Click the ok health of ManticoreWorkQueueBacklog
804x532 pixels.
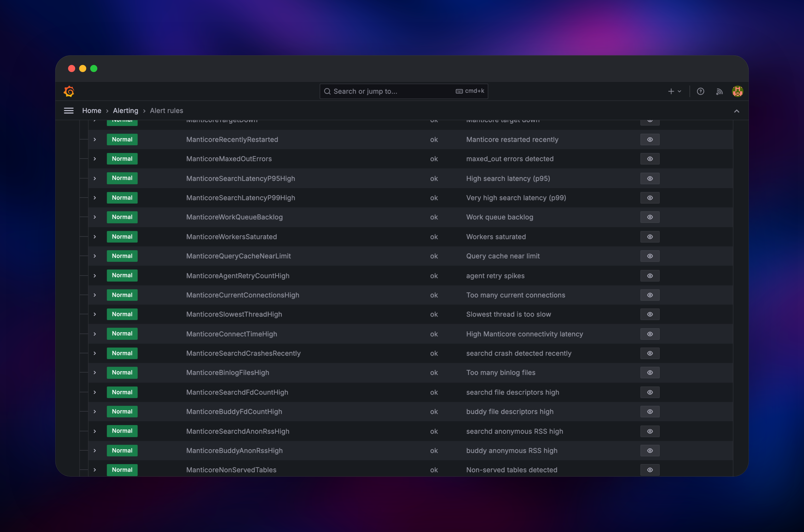[x=434, y=217]
